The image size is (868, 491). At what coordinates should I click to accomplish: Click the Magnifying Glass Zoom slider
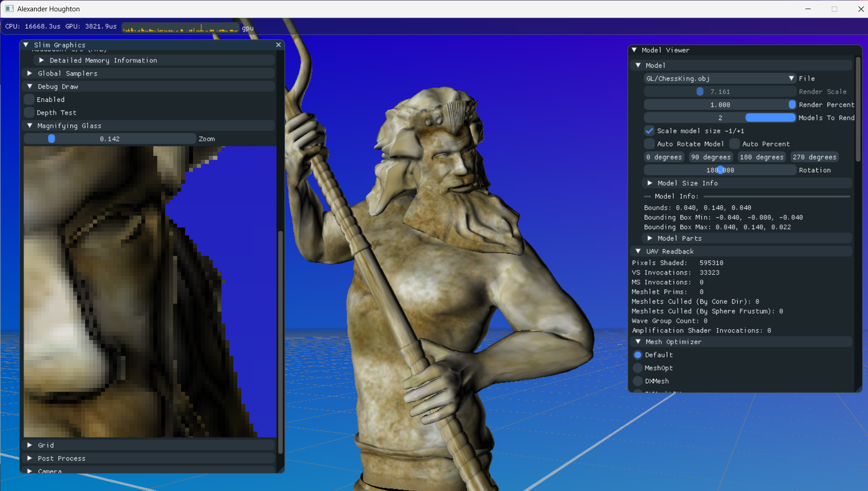coord(110,139)
